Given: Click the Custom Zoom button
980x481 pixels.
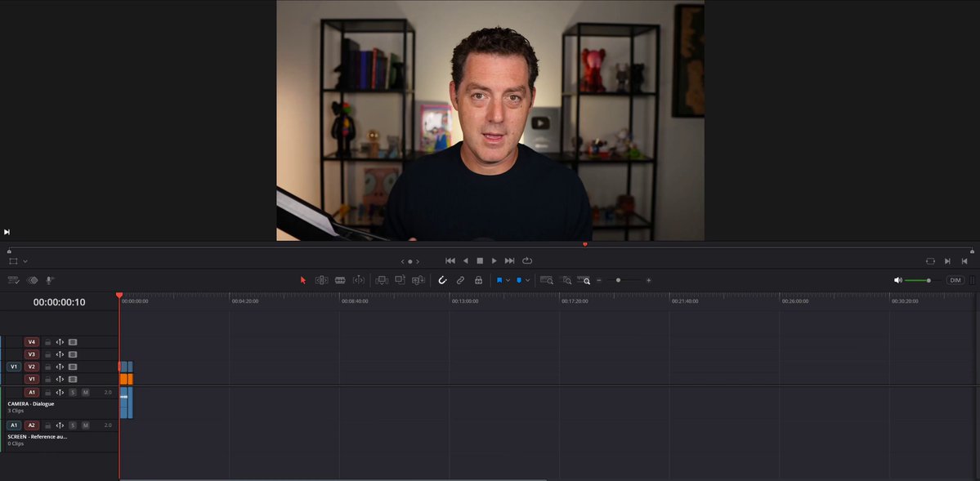Looking at the screenshot, I should click(584, 280).
